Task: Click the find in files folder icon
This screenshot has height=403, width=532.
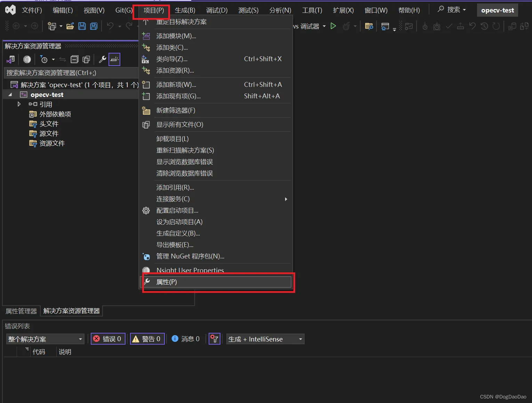Action: pyautogui.click(x=369, y=26)
